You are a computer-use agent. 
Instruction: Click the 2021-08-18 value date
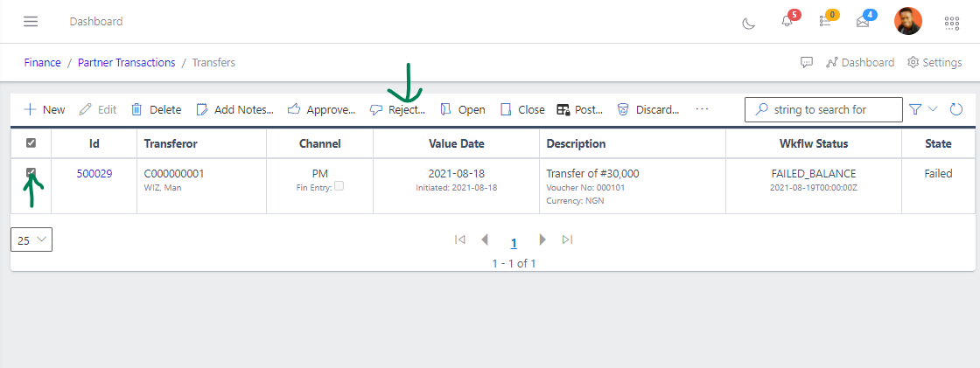(456, 174)
